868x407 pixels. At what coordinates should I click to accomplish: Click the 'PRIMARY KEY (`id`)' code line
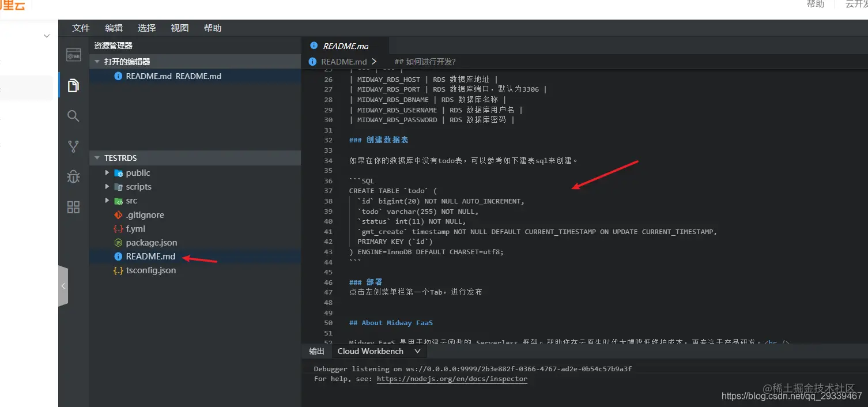(x=395, y=242)
